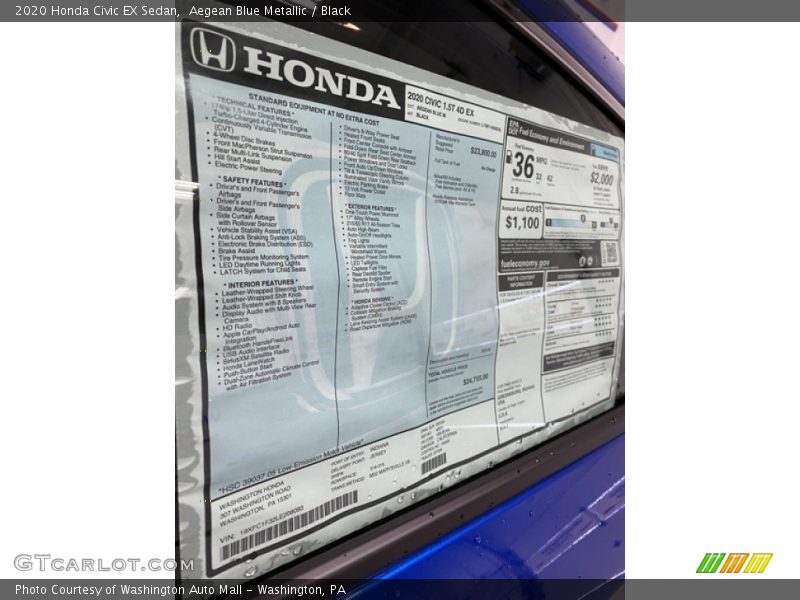Click the 'Audio System with 8 Speakers' line
The height and width of the screenshot is (600, 800).
(x=264, y=305)
